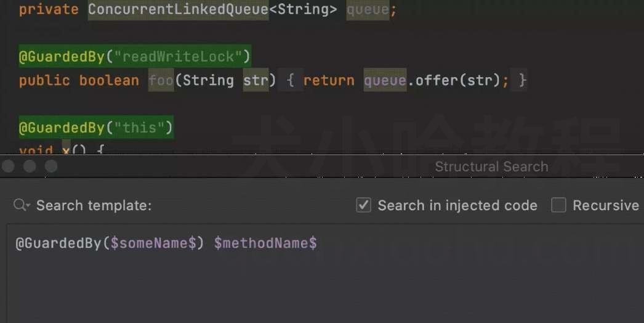Disable the Search in injected code checkbox
This screenshot has width=644, height=323.
(363, 205)
